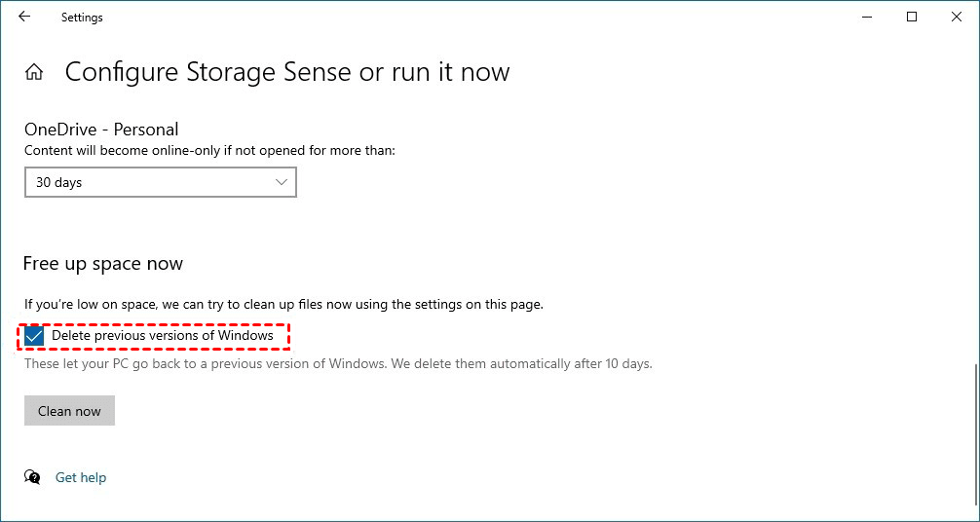Screen dimensions: 980x522
Task: Click the 'Settings' window title text
Action: tap(82, 17)
